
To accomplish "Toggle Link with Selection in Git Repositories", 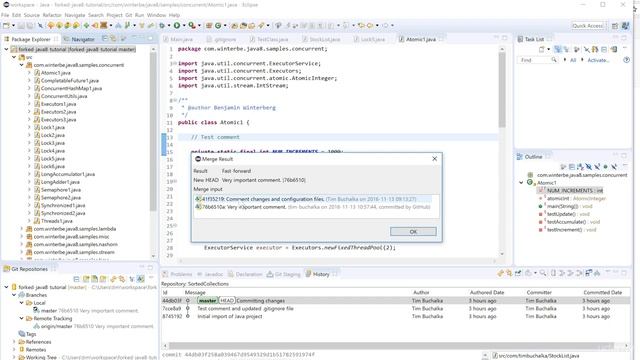I will pyautogui.click(x=122, y=279).
